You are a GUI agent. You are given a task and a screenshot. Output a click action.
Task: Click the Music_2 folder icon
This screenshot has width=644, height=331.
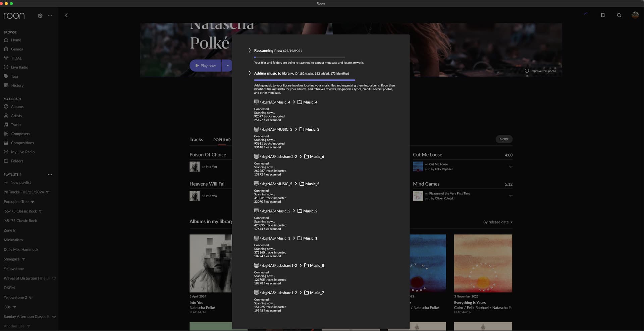click(x=300, y=211)
